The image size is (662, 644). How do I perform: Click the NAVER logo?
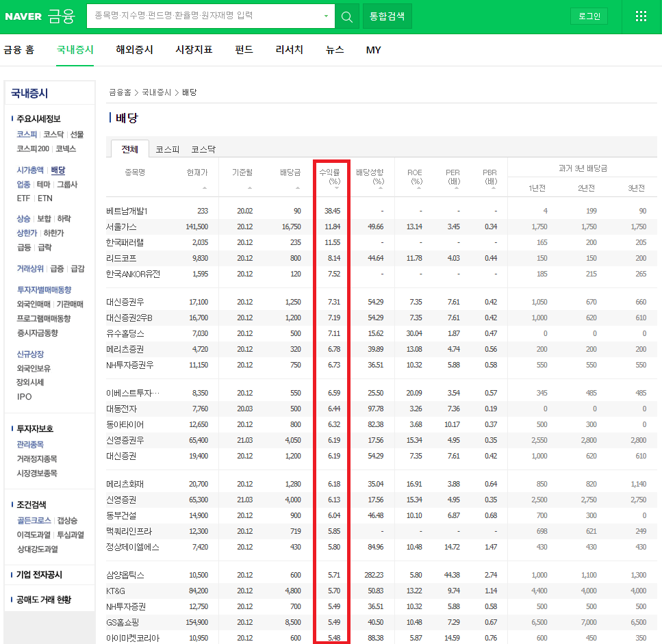pyautogui.click(x=23, y=16)
